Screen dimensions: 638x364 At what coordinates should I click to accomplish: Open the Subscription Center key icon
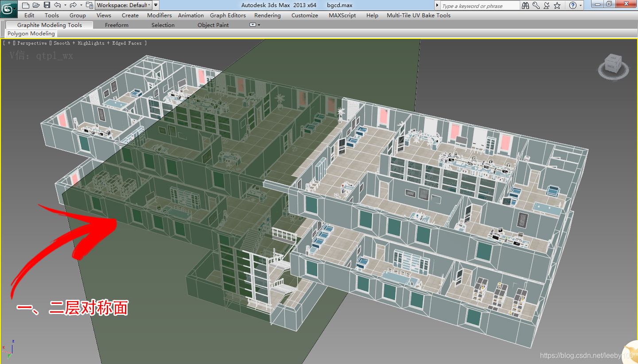pos(536,6)
